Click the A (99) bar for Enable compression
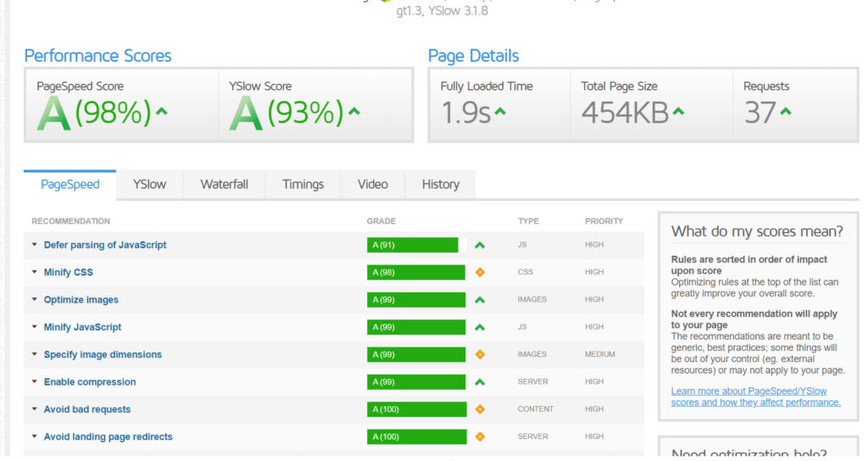Image resolution: width=868 pixels, height=461 pixels. (x=416, y=382)
